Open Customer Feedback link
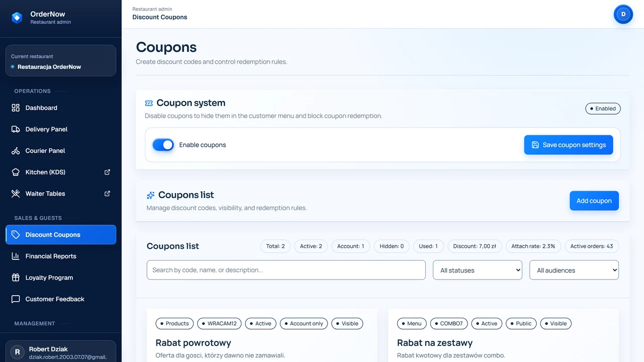644x362 pixels. pos(61,299)
